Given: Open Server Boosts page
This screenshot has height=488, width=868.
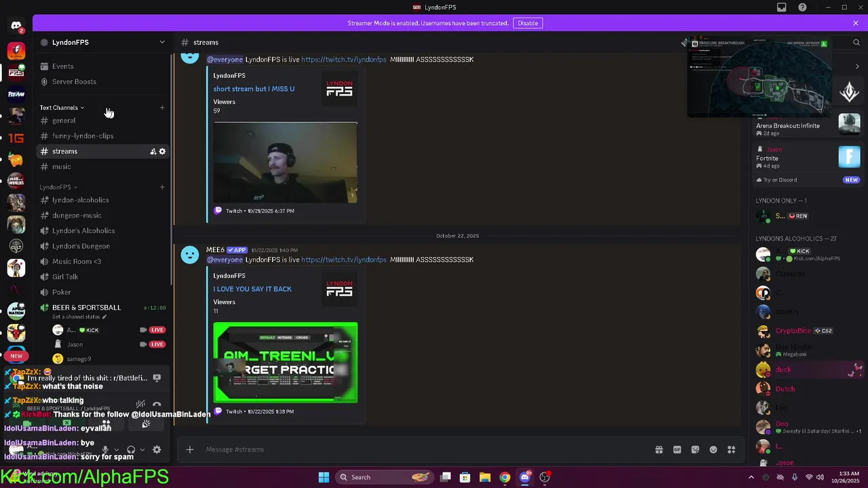Looking at the screenshot, I should [x=102, y=81].
